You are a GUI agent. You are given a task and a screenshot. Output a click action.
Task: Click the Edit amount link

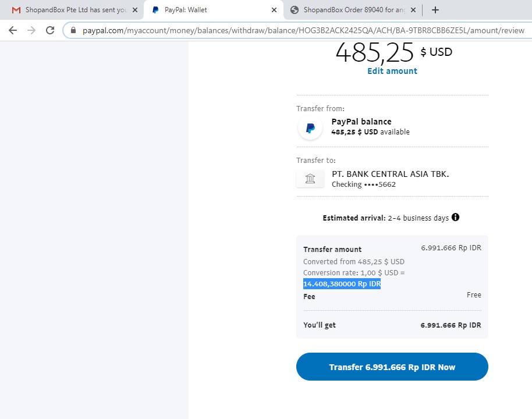pos(392,71)
